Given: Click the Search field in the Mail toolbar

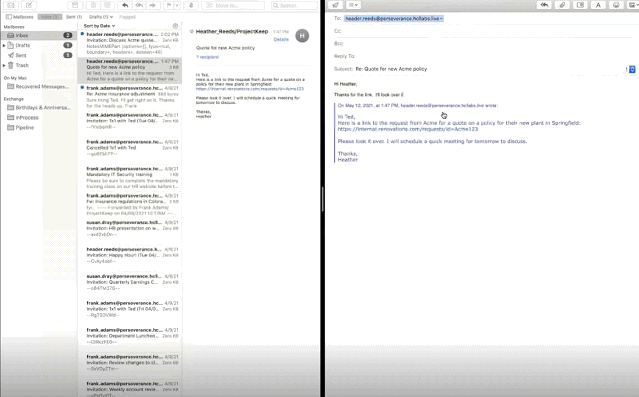Looking at the screenshot, I should tap(294, 5).
